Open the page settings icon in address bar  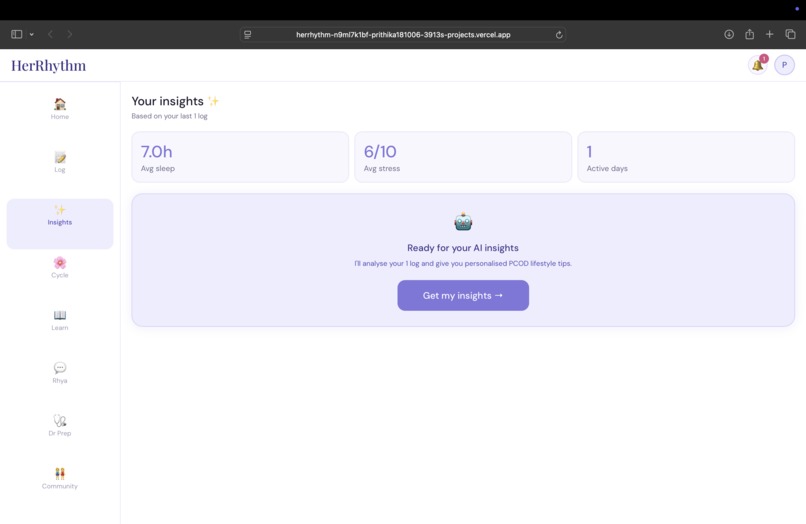tap(248, 35)
